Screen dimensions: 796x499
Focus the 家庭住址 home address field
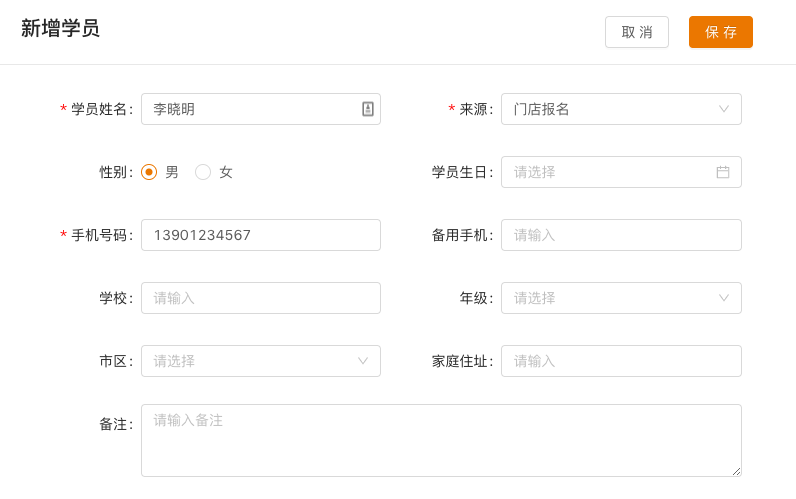coord(621,361)
